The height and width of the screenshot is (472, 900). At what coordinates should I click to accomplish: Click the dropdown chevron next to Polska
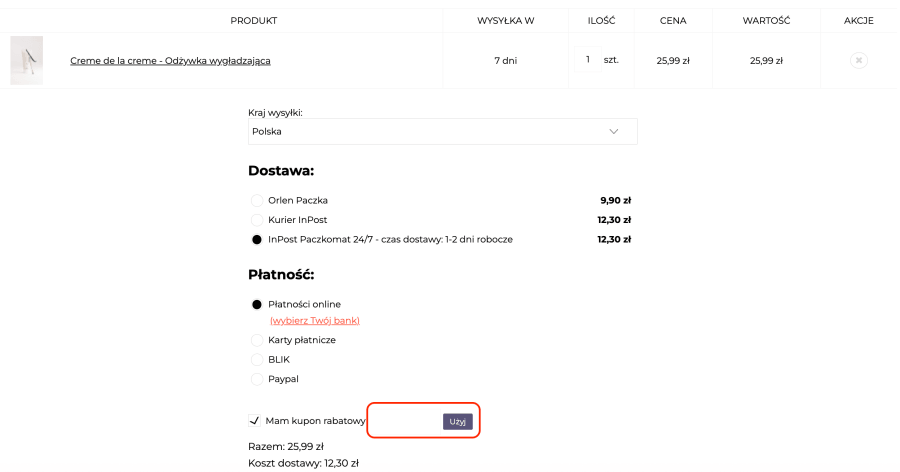[x=614, y=131]
